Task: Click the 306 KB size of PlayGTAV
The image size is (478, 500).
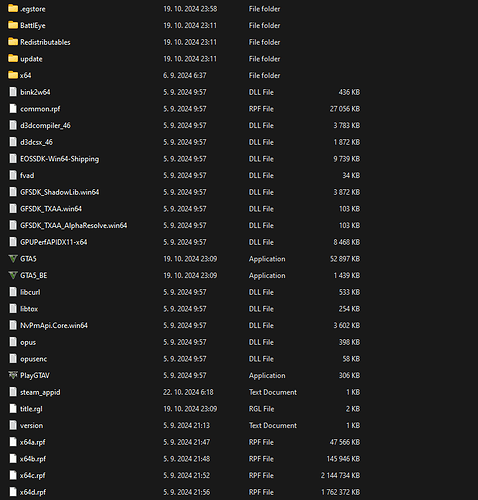Action: point(349,376)
